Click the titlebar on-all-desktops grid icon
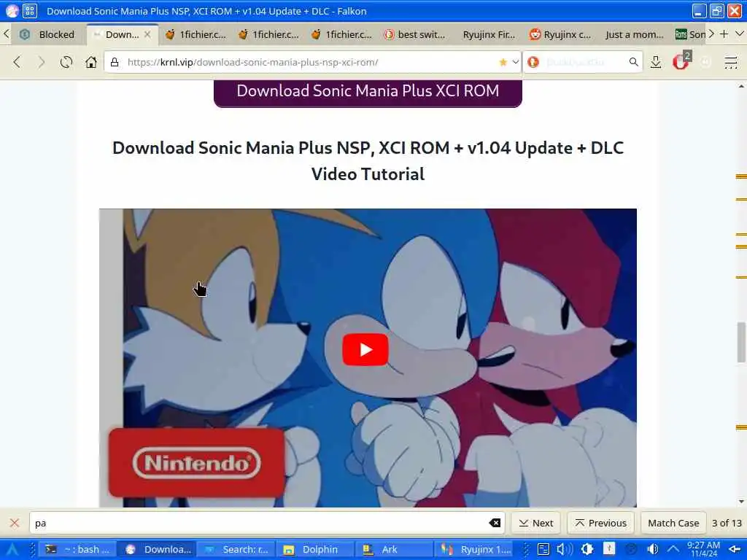Image resolution: width=747 pixels, height=560 pixels. 29,10
